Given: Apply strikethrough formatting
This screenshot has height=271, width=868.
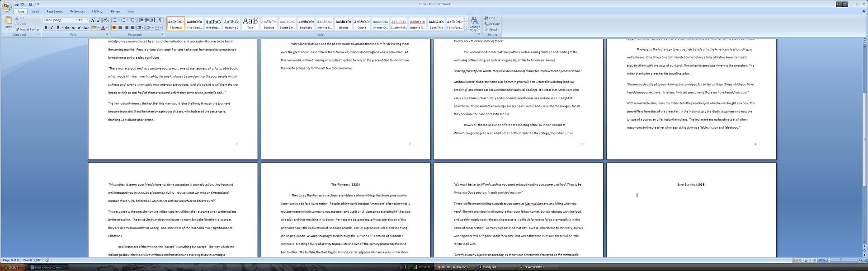Looking at the screenshot, I should click(66, 28).
